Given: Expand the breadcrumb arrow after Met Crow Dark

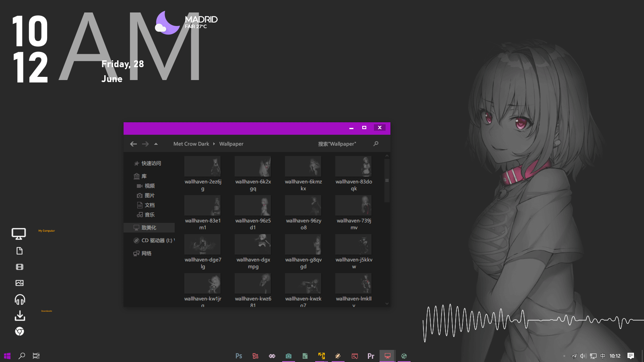Looking at the screenshot, I should coord(214,144).
